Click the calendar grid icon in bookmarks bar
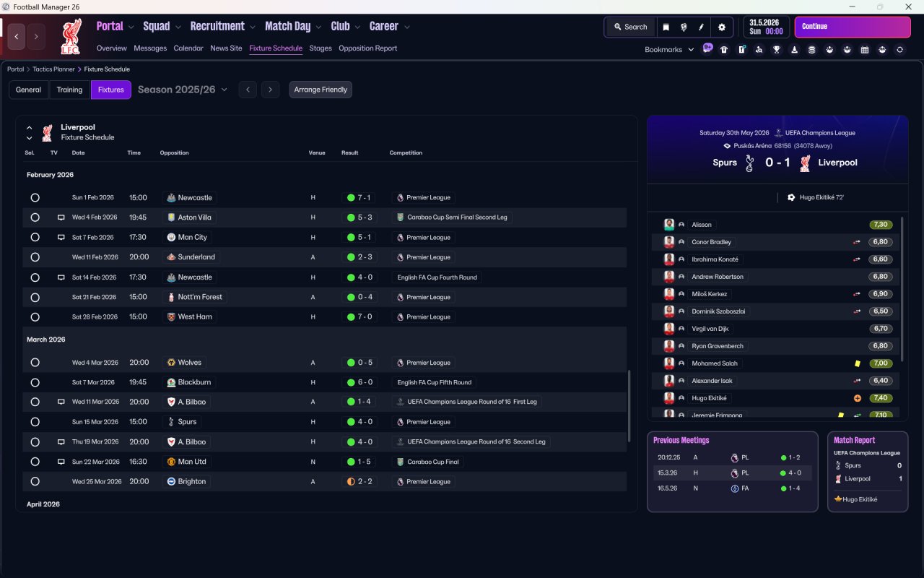The height and width of the screenshot is (578, 924). [865, 50]
